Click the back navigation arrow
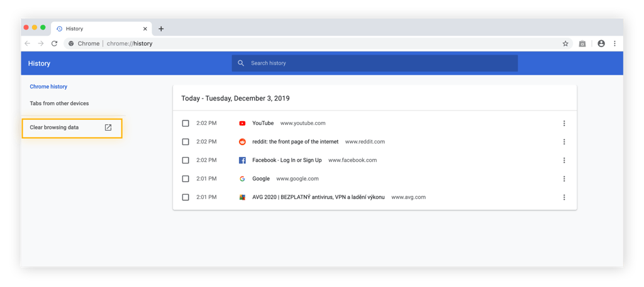644x287 pixels. 27,43
